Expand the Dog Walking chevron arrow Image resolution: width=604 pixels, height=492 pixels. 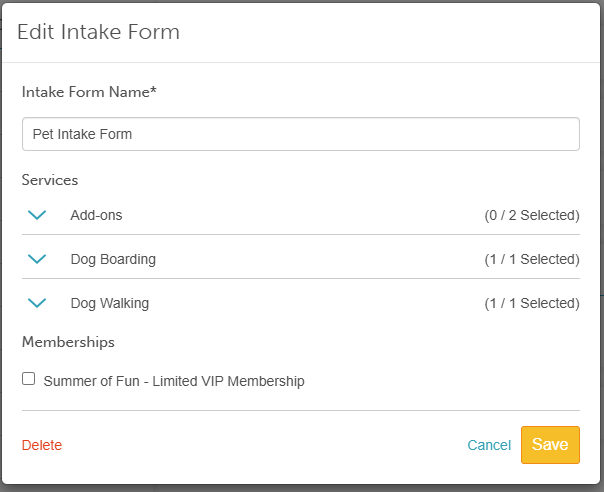tap(37, 303)
